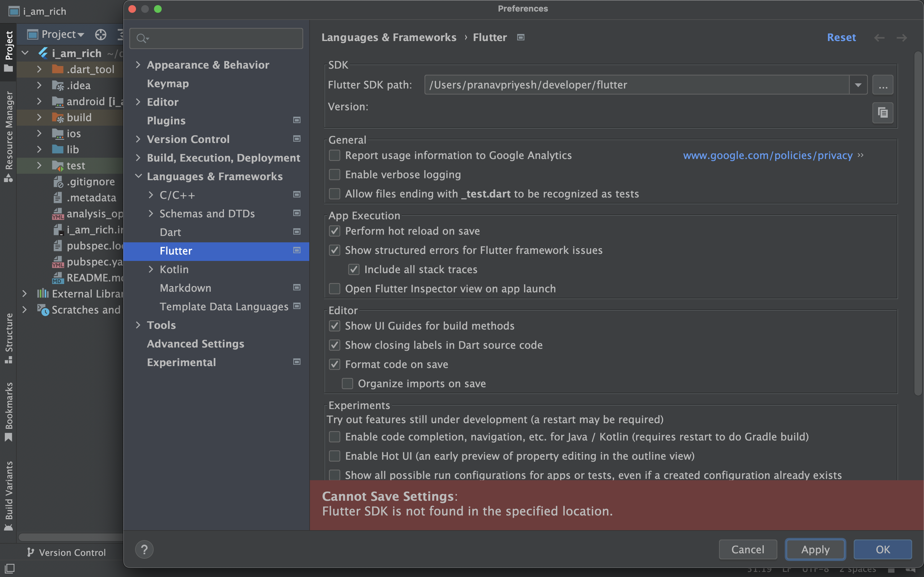Enable verbose logging checkbox
Screen dimensions: 924x577
point(335,175)
